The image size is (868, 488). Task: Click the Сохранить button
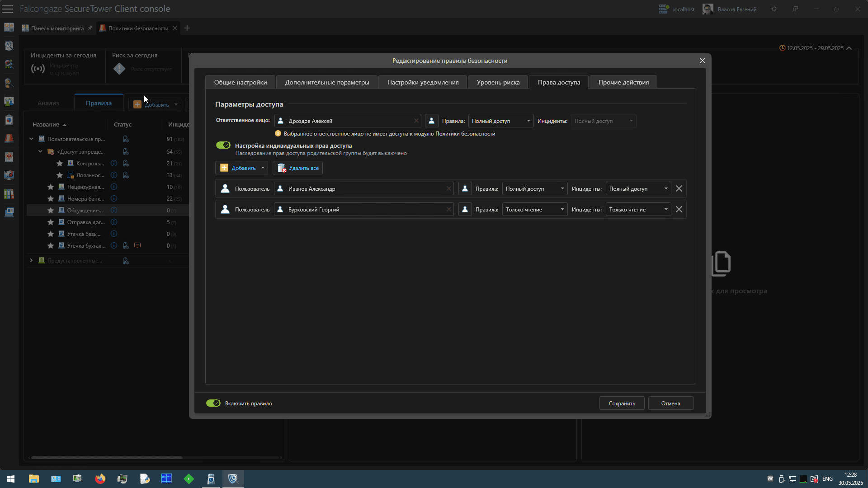point(622,403)
